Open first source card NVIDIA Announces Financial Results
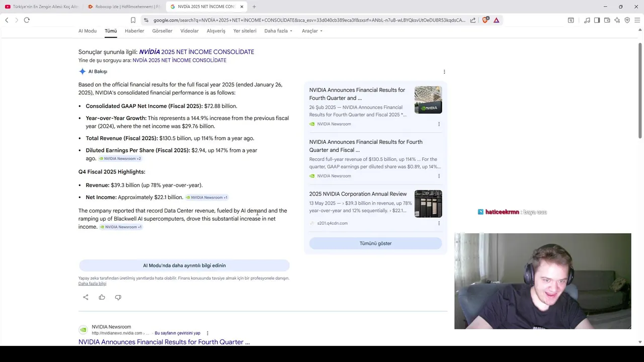This screenshot has height=362, width=644. (357, 94)
